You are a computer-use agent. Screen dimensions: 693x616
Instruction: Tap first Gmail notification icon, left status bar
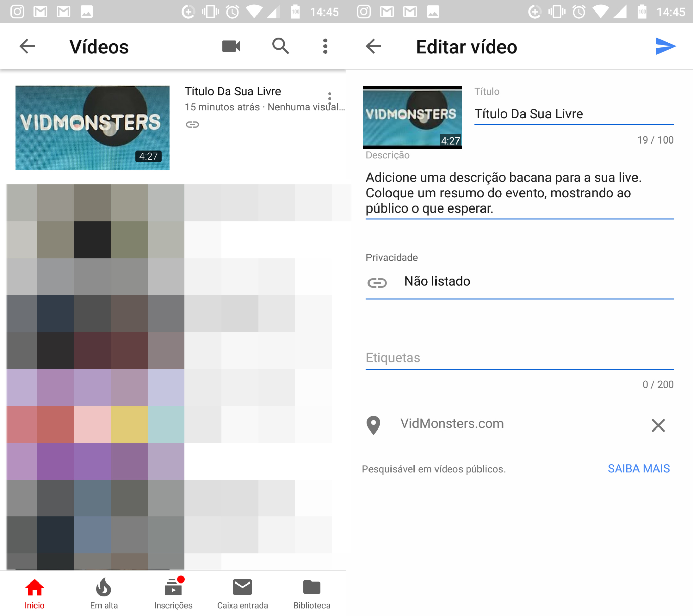[40, 12]
